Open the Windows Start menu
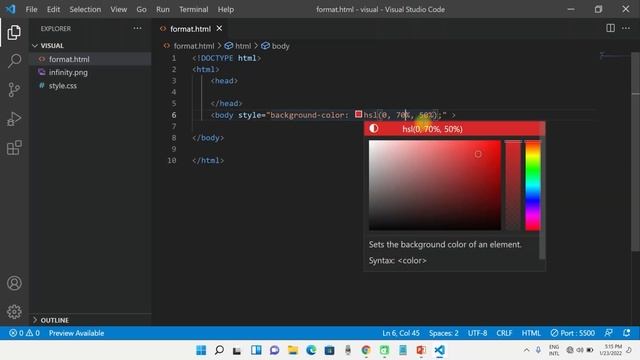The image size is (640, 360). pyautogui.click(x=201, y=350)
